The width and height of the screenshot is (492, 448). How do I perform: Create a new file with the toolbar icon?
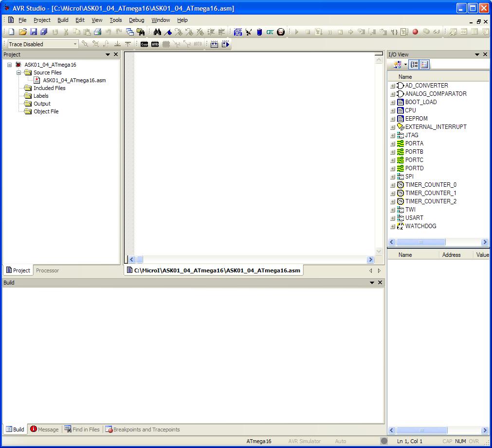(12, 32)
